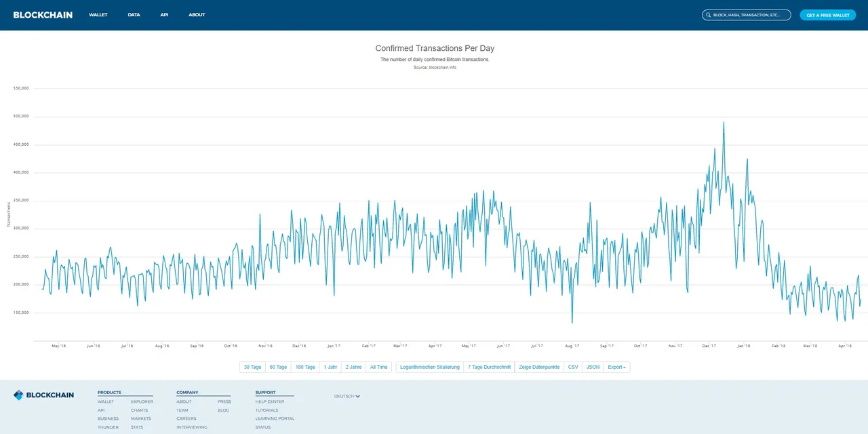Viewport: 868px width, 434px height.
Task: Click the December 2017 peak on the chart line
Action: coord(724,123)
